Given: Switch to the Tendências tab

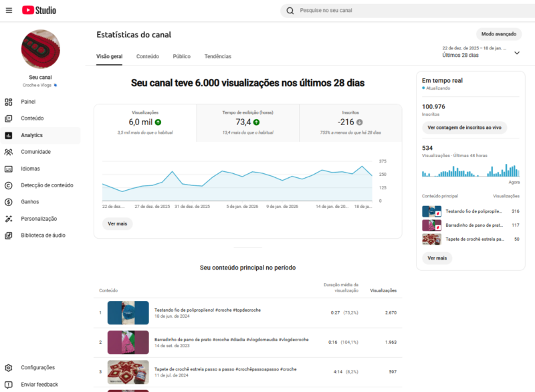Looking at the screenshot, I should (x=218, y=57).
